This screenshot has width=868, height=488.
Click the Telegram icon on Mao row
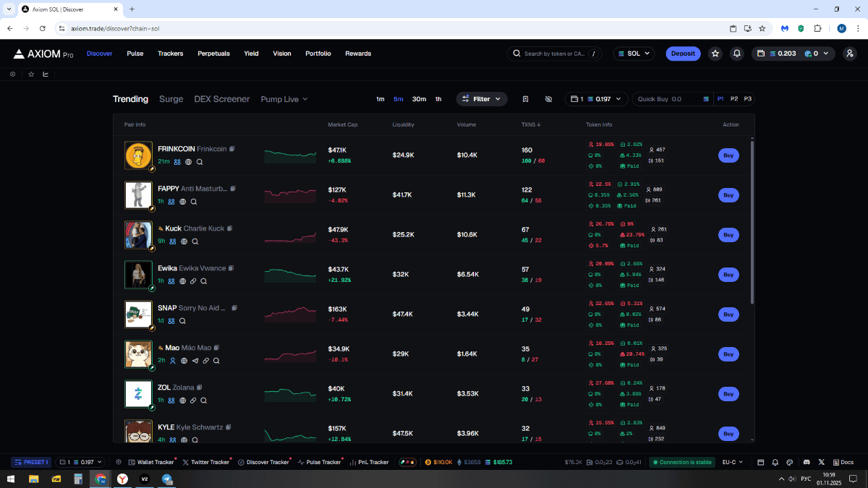(x=195, y=361)
